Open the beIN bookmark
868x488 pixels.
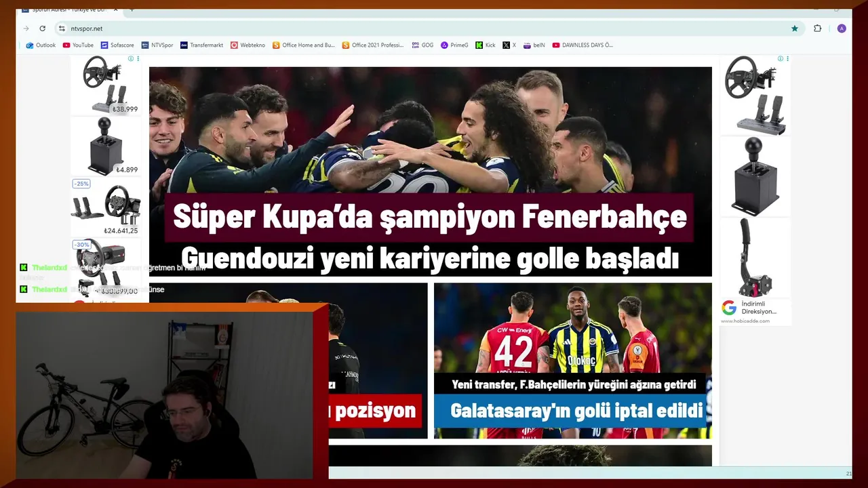click(x=534, y=45)
